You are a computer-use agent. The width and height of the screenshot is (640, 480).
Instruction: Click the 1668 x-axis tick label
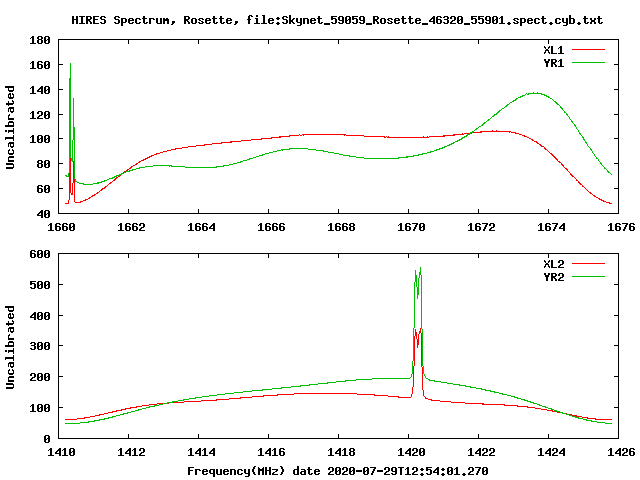pos(341,227)
